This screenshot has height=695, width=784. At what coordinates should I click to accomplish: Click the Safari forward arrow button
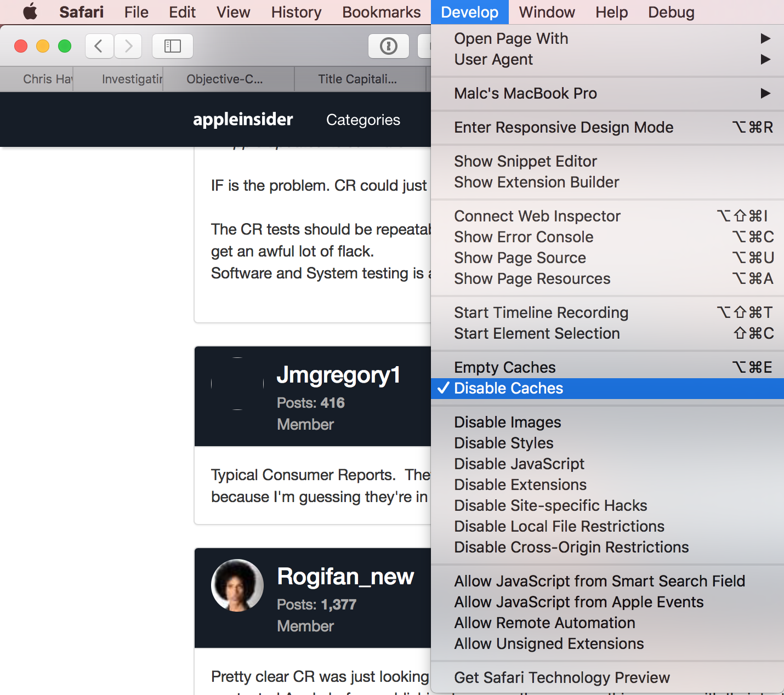pyautogui.click(x=128, y=46)
